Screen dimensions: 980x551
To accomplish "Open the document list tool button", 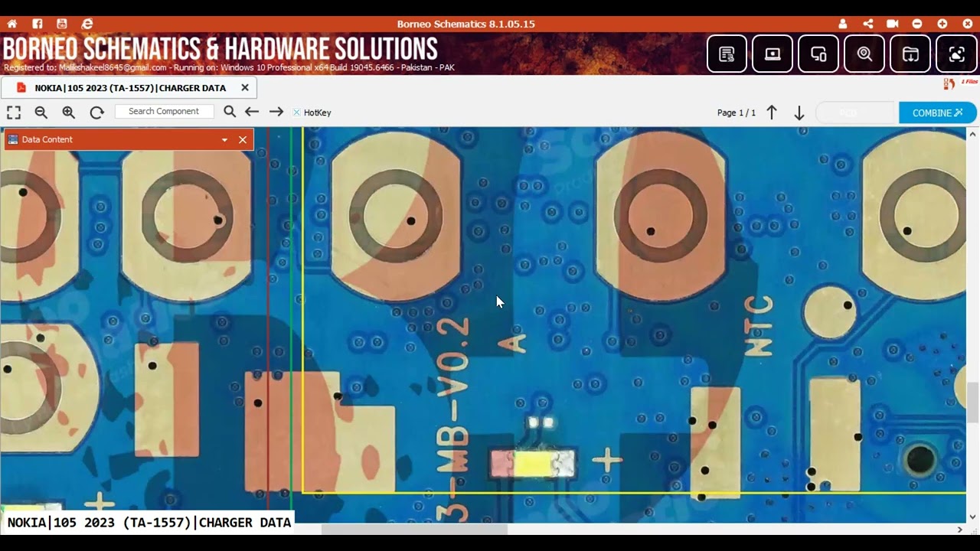I will point(727,54).
